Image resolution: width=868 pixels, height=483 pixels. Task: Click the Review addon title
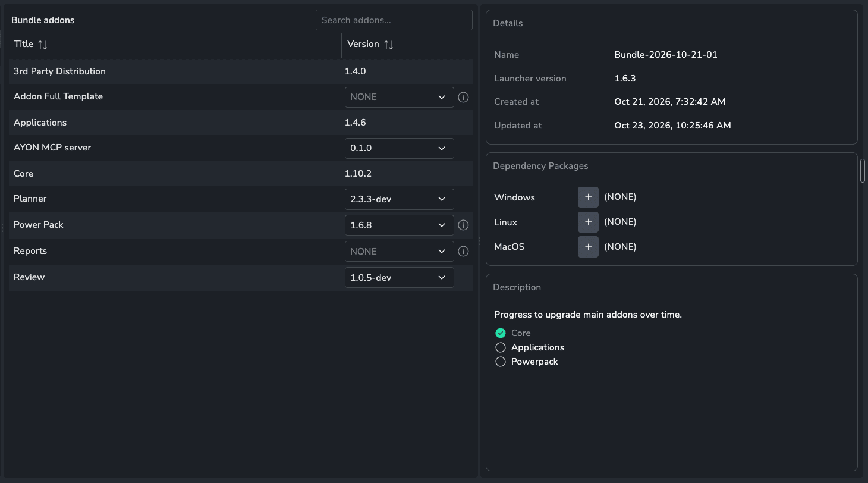tap(29, 277)
